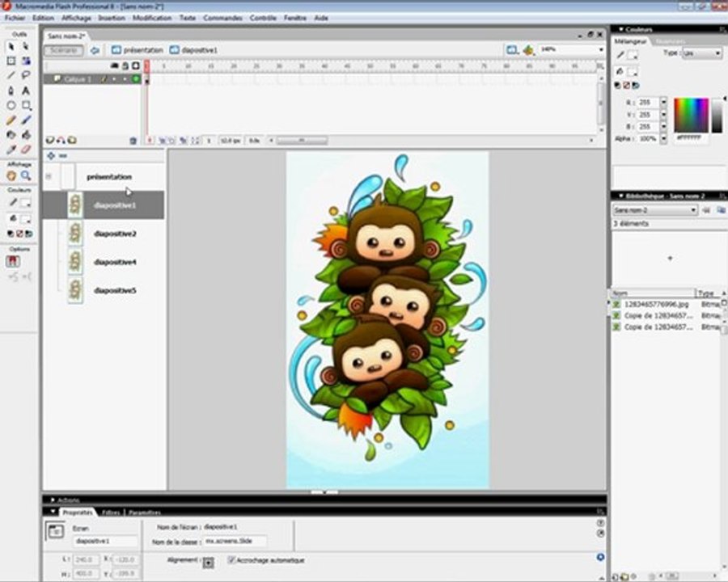728x582 pixels.
Task: Click the Scénario timeline button
Action: click(x=64, y=50)
